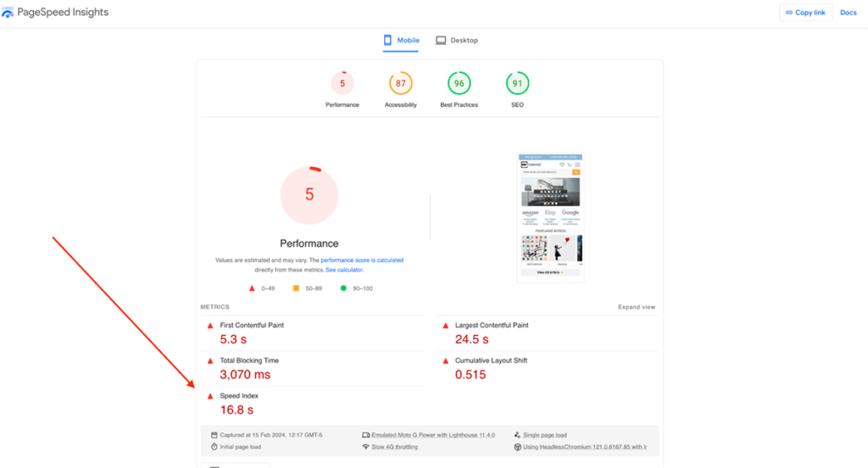This screenshot has width=868, height=468.
Task: Click the PageSpeed Insights logo icon
Action: point(7,12)
